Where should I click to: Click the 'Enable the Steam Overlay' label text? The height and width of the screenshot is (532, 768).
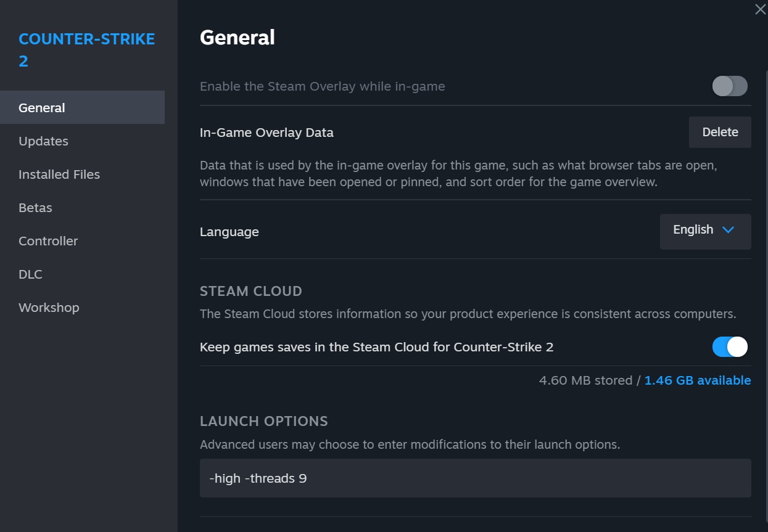322,86
